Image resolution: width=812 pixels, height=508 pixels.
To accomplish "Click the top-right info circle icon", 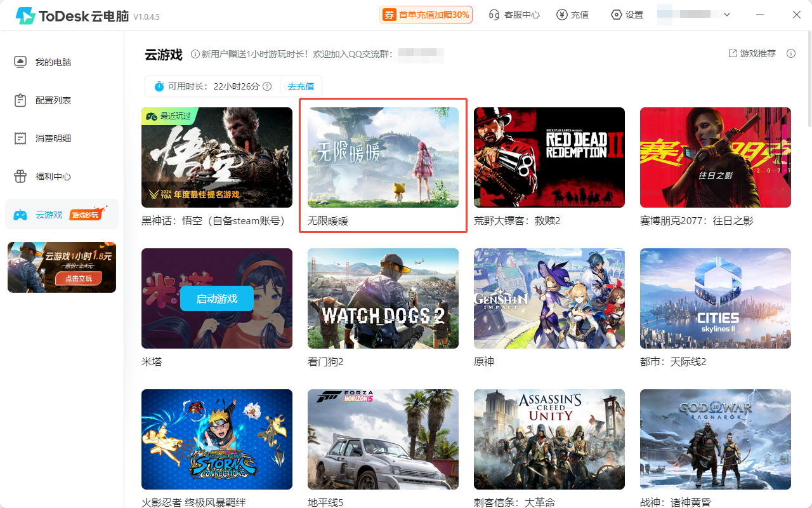I will (791, 53).
